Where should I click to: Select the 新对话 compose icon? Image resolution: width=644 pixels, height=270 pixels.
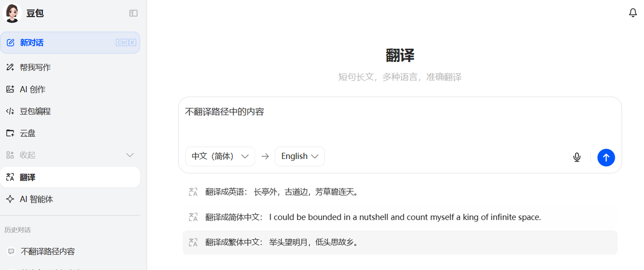point(10,43)
